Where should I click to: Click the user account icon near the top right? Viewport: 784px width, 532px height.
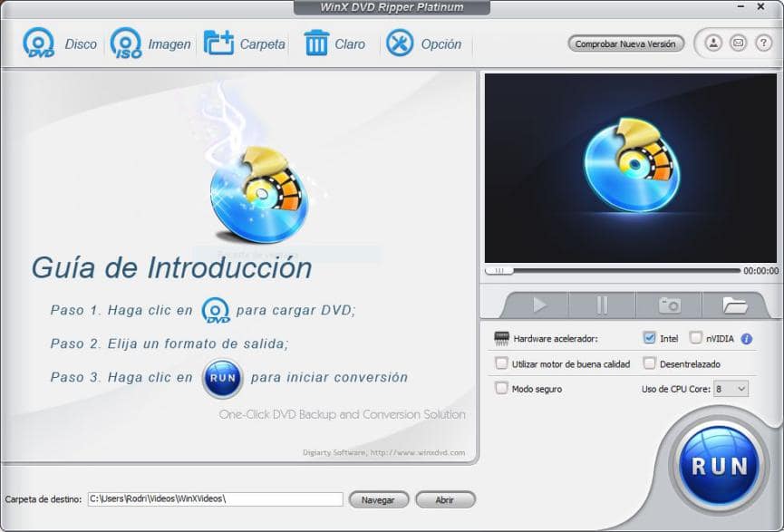click(x=713, y=43)
